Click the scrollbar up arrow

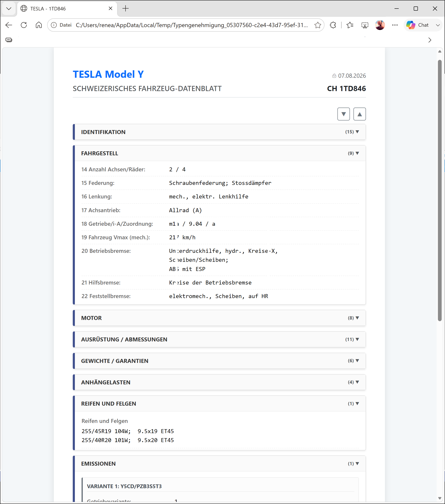(x=440, y=51)
